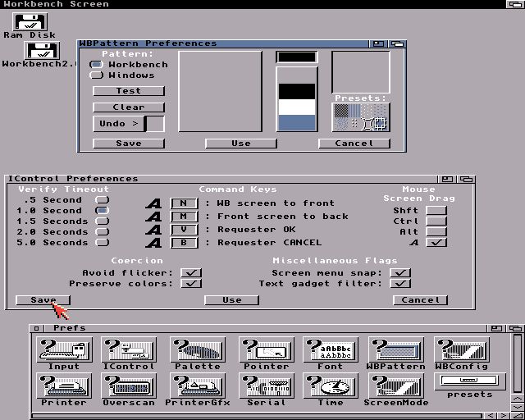The image size is (525, 420).
Task: Open the Time preferences icon
Action: pyautogui.click(x=331, y=386)
